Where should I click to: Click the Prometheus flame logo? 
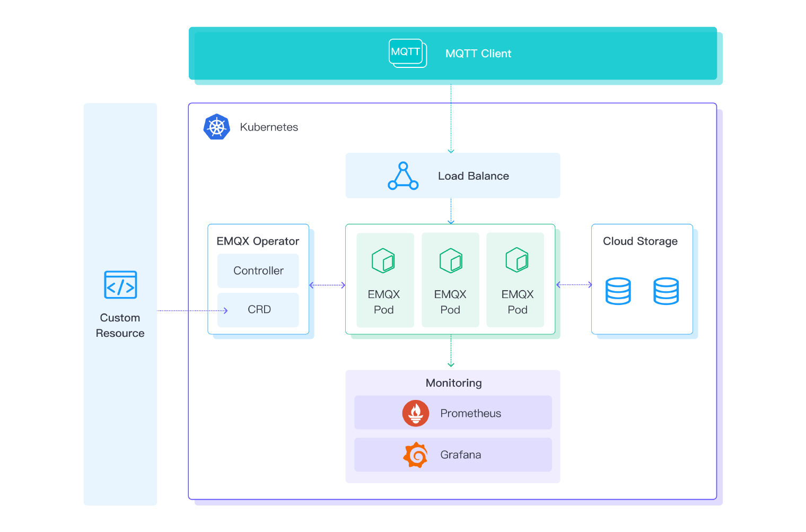[416, 413]
